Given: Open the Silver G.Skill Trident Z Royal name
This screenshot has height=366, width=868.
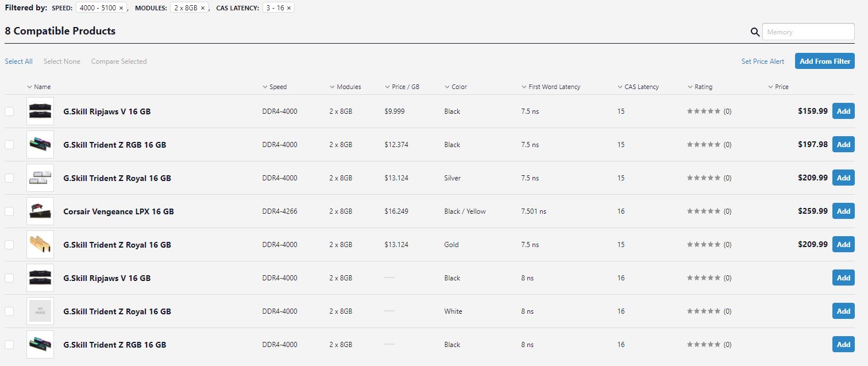Looking at the screenshot, I should (117, 178).
